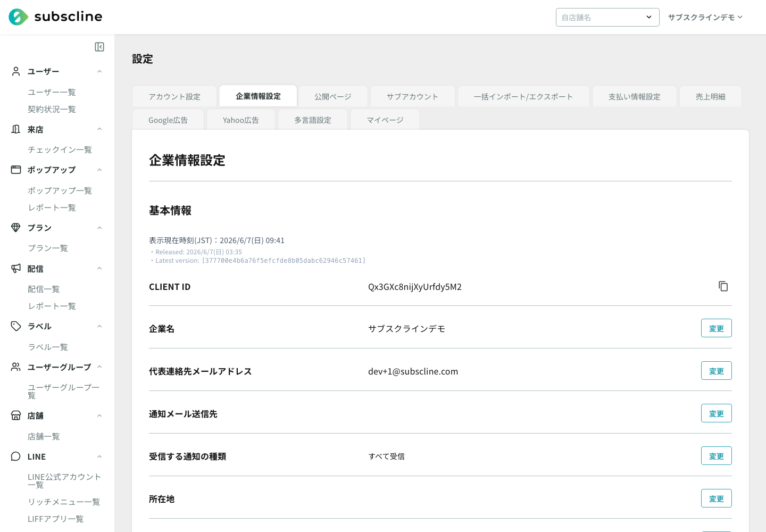Open the マイページ tab
Image resolution: width=766 pixels, height=532 pixels.
click(385, 120)
